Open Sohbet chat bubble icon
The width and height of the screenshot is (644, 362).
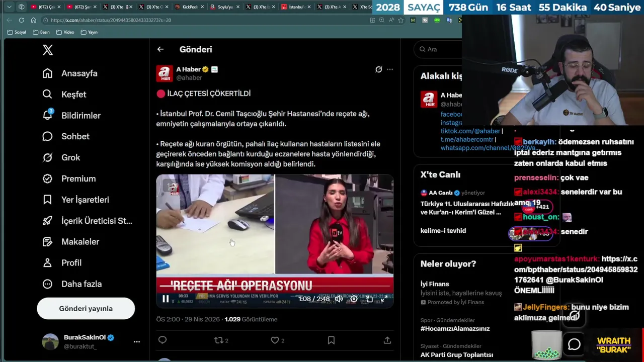click(x=47, y=136)
